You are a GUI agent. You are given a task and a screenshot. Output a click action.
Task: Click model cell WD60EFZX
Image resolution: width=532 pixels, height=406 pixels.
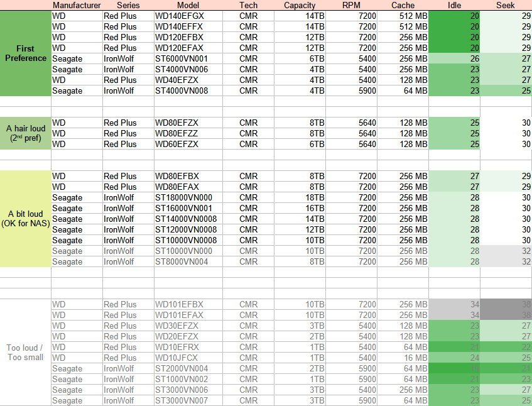pyautogui.click(x=188, y=145)
